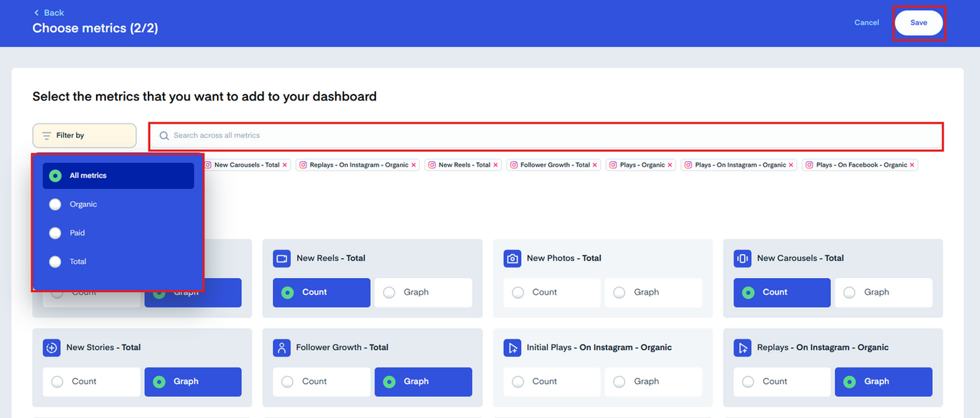
Task: Click the 'New Stories - Total' card title
Action: (104, 347)
